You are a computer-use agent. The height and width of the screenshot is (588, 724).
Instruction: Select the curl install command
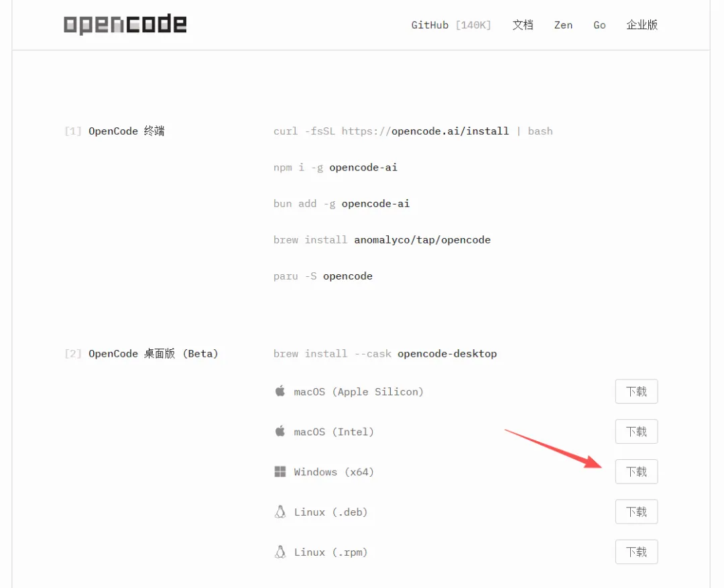413,131
